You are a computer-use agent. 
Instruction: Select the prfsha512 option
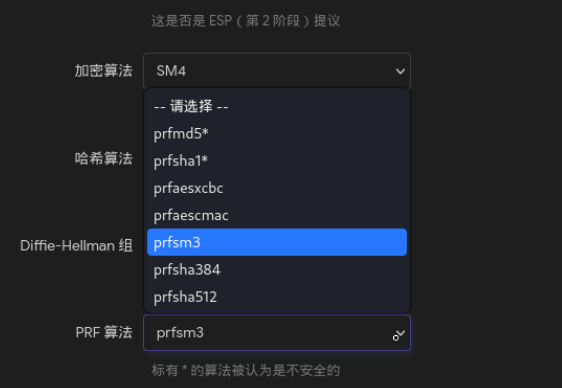[x=277, y=297]
